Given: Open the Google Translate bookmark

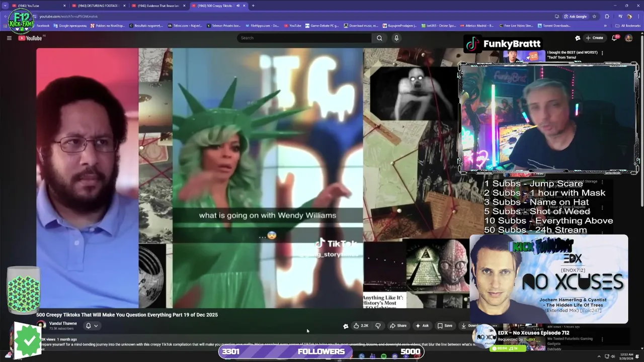Looking at the screenshot, I should pyautogui.click(x=71, y=26).
